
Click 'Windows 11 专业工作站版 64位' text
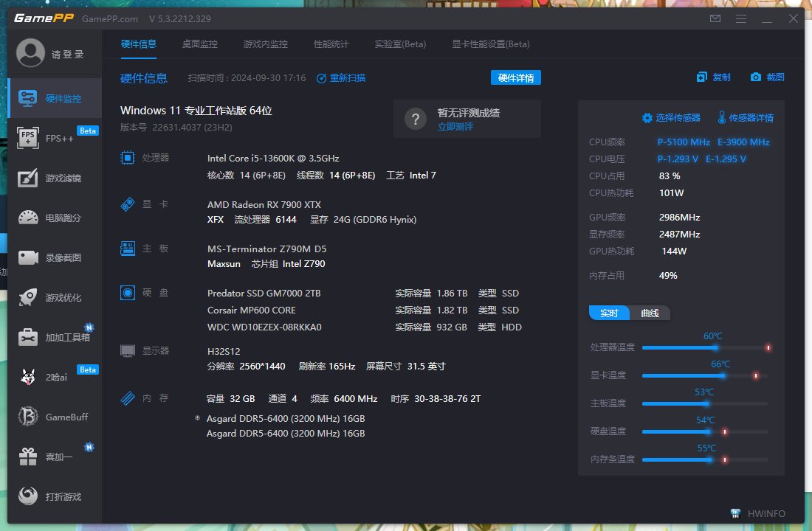(196, 110)
